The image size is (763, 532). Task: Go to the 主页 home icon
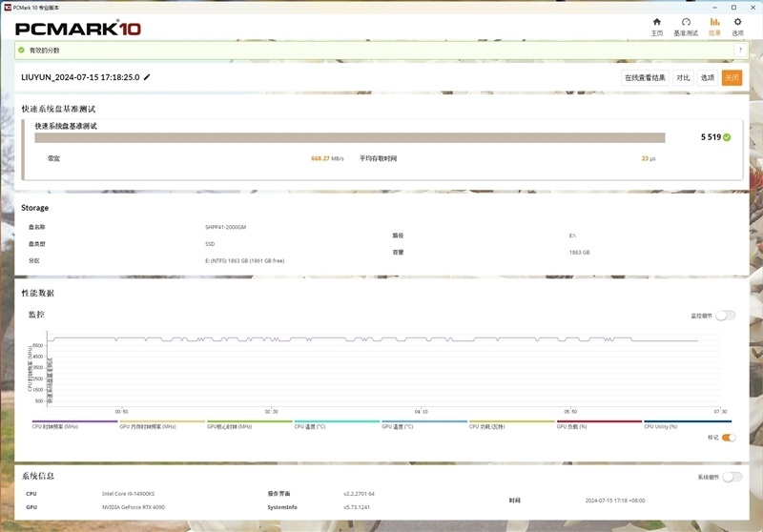[656, 22]
